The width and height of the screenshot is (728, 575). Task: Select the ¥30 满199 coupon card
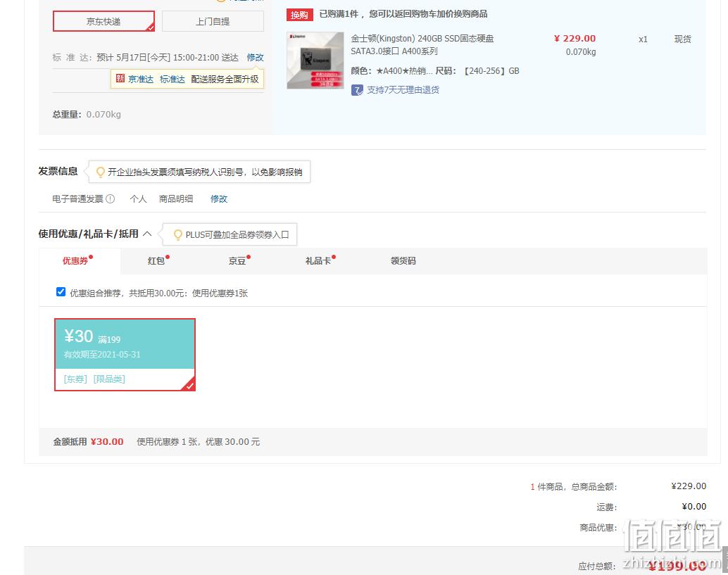(x=125, y=355)
